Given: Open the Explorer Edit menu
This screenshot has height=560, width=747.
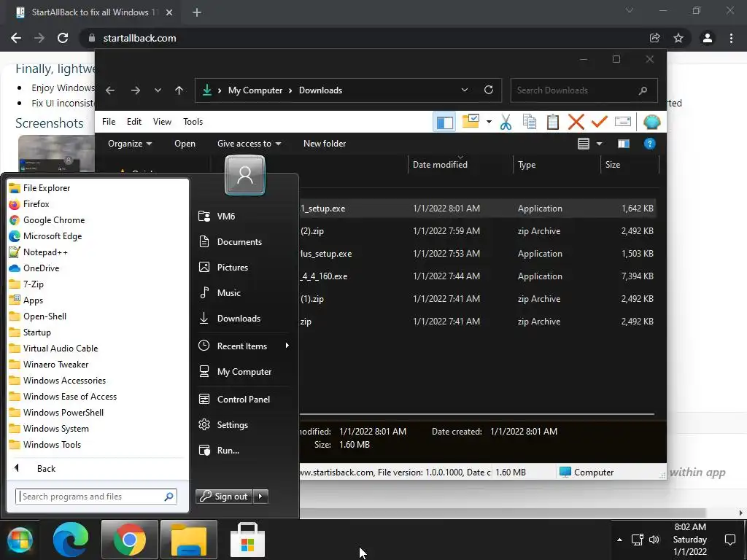Looking at the screenshot, I should click(x=134, y=122).
